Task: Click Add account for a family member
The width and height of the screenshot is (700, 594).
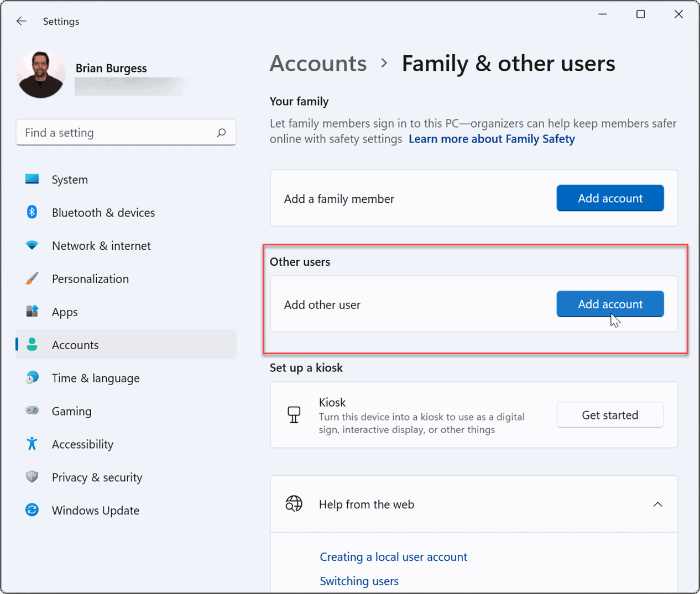Action: (x=610, y=198)
